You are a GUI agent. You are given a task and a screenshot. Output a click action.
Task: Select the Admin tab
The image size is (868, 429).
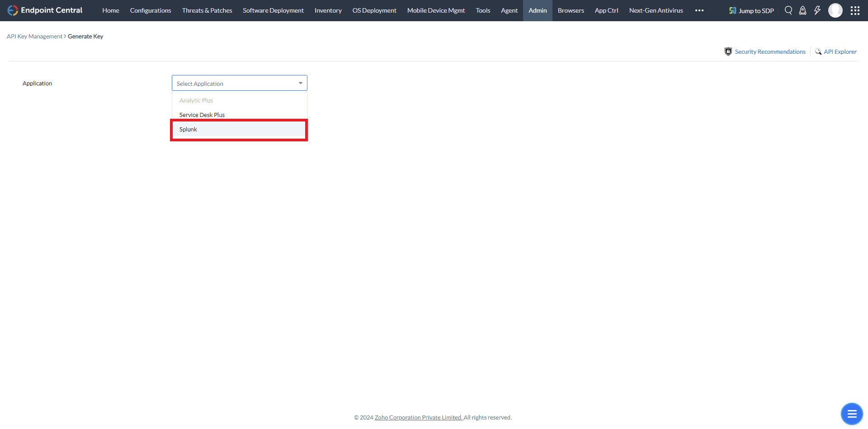(538, 10)
